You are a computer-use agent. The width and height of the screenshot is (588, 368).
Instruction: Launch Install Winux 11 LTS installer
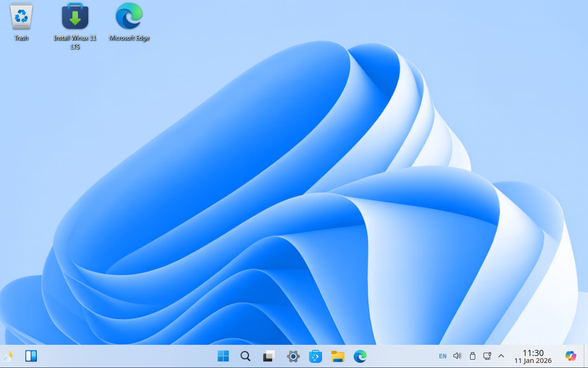[x=75, y=18]
